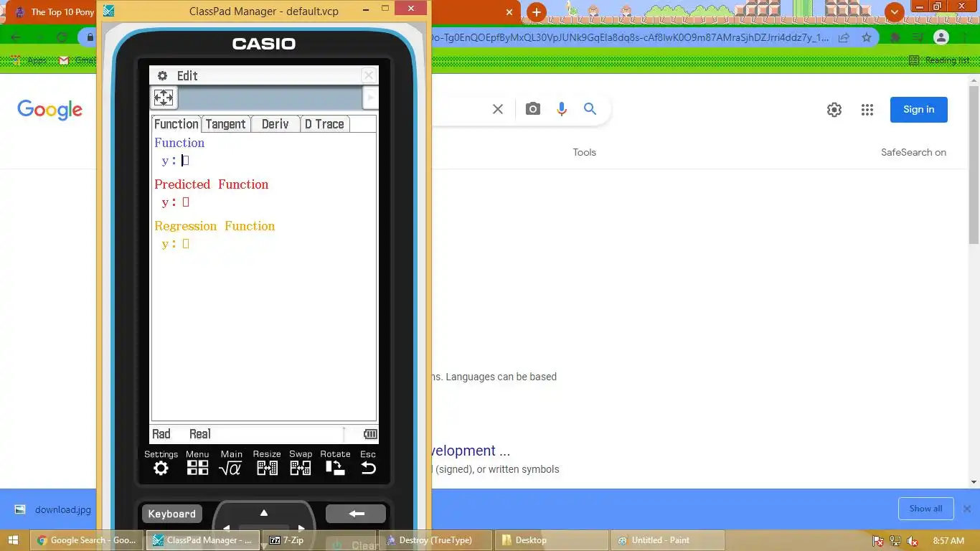The image size is (980, 551).
Task: Toggle the Rad angle mode in status bar
Action: tap(161, 434)
